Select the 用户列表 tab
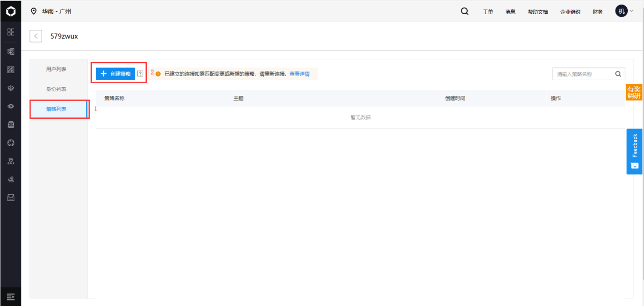The width and height of the screenshot is (644, 306). (x=56, y=69)
